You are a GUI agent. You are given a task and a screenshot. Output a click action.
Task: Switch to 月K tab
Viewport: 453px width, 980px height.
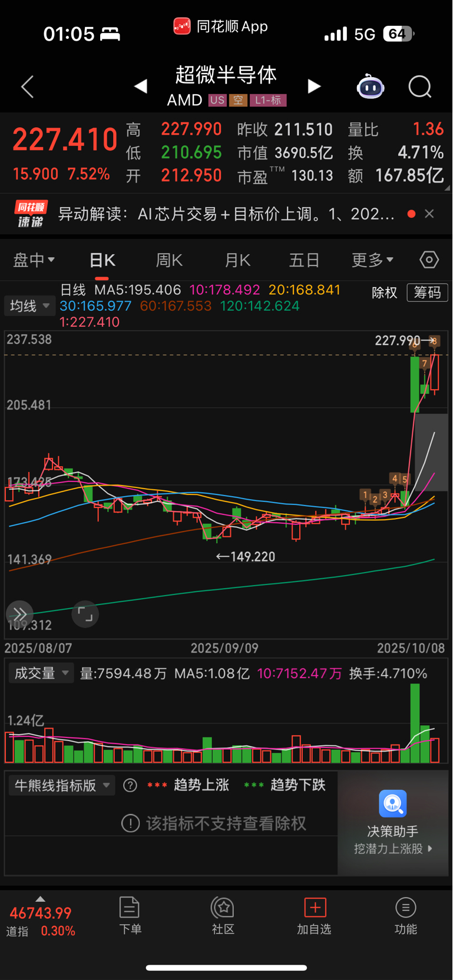click(237, 260)
